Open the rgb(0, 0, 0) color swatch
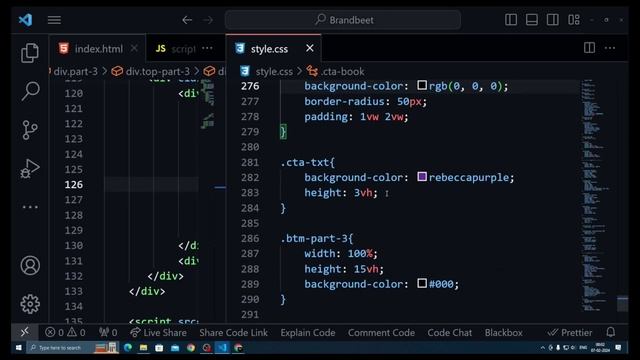The width and height of the screenshot is (640, 360). coord(422,85)
